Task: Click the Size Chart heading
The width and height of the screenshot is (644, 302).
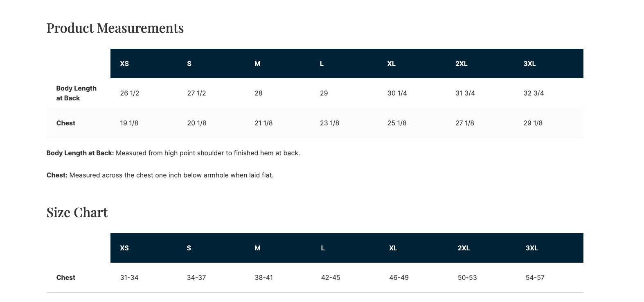Action: (77, 212)
